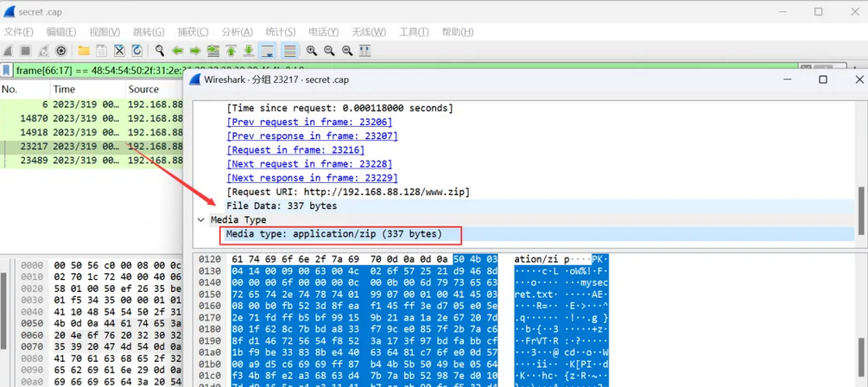Click the zoom in magnifier icon
The width and height of the screenshot is (868, 387).
[x=312, y=51]
